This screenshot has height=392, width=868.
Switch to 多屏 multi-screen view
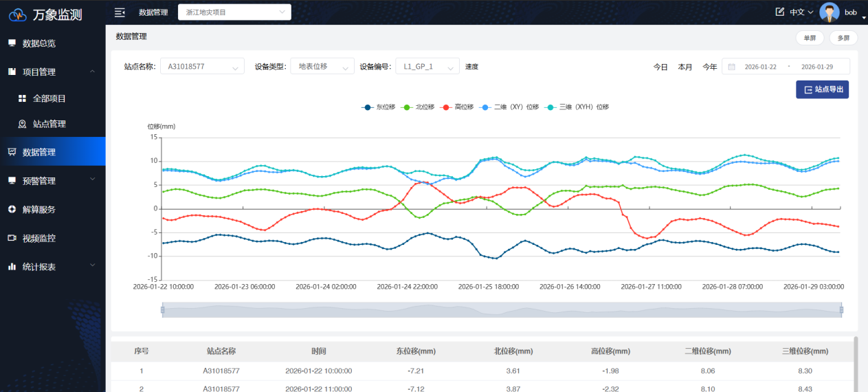click(843, 38)
